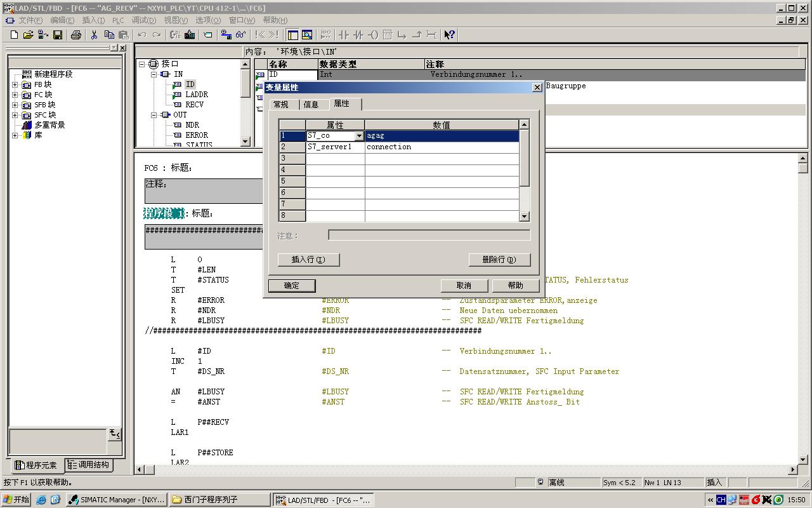This screenshot has width=812, height=508.
Task: Click the Windows 开始 start button
Action: tap(16, 500)
